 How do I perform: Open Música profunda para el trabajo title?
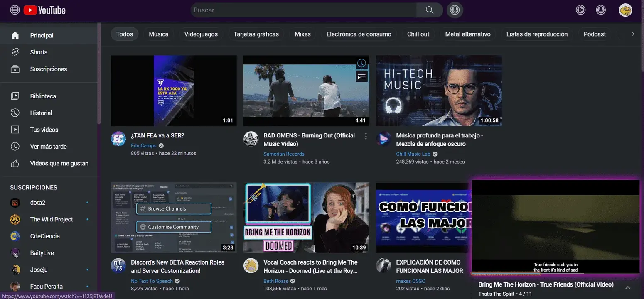coord(440,140)
